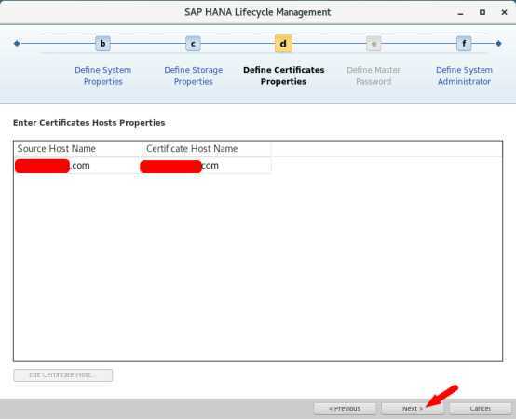The width and height of the screenshot is (516, 420).
Task: Click the ending diamond marker of the roadmap
Action: click(498, 43)
